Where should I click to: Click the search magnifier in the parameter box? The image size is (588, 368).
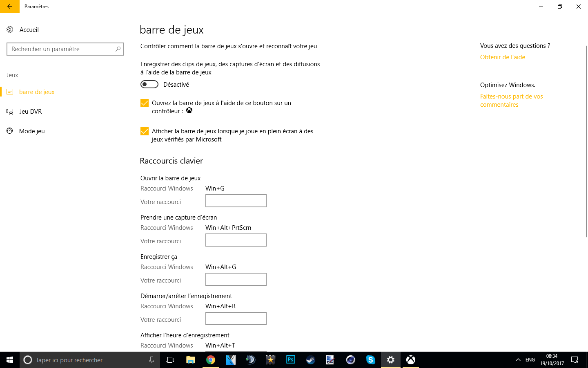118,49
